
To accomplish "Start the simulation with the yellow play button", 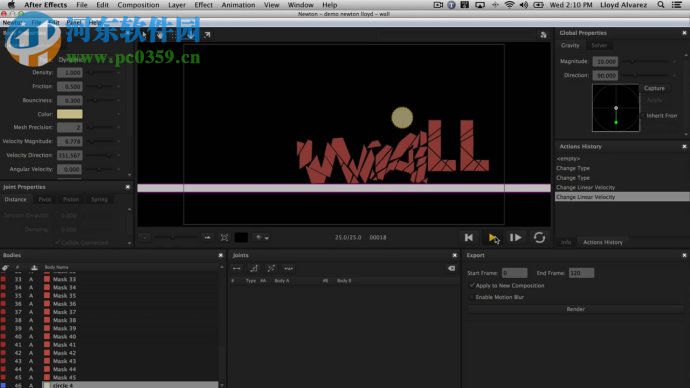I will pyautogui.click(x=492, y=238).
